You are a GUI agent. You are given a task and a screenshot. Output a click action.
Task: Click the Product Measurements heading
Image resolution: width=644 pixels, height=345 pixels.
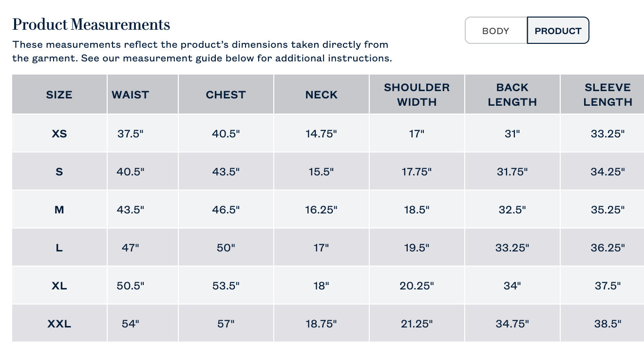[91, 24]
